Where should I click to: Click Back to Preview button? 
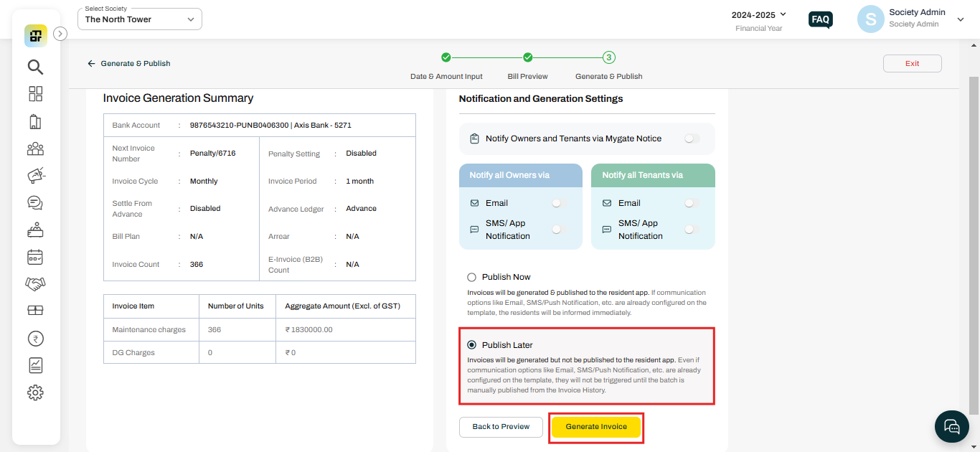(x=501, y=427)
